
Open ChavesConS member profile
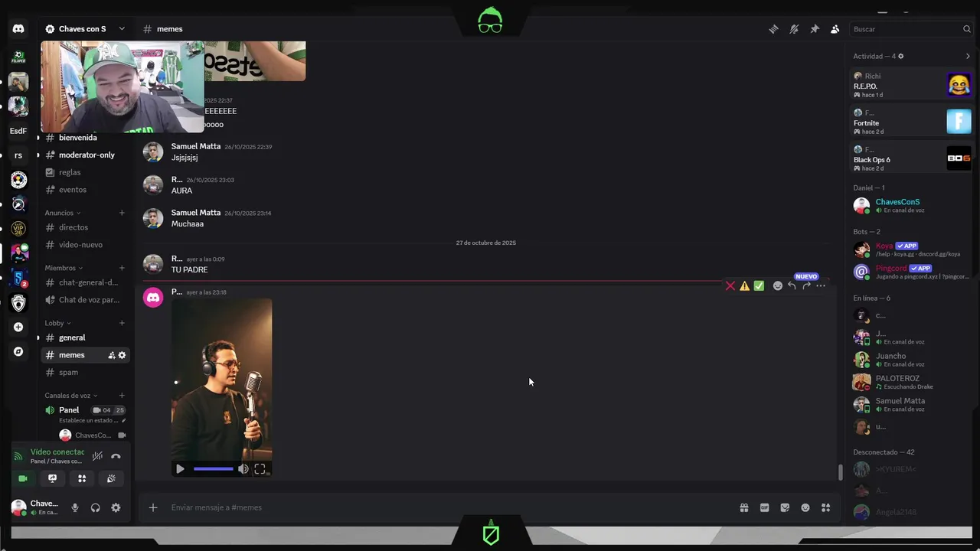pyautogui.click(x=912, y=205)
